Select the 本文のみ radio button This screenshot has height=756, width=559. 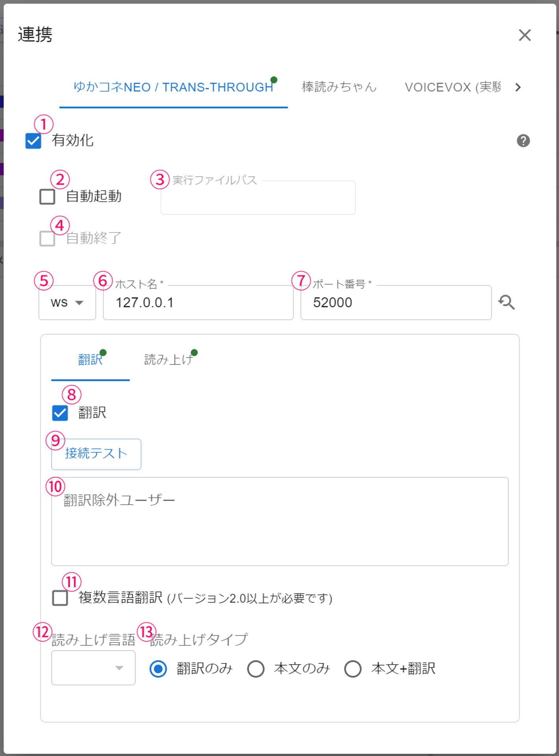[x=256, y=669]
